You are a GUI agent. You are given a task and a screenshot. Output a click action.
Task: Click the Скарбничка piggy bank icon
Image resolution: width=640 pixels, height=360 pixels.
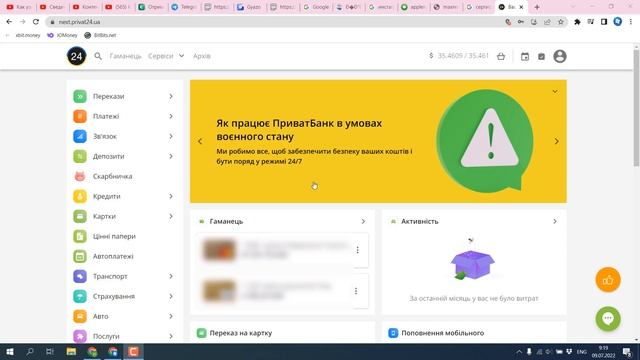coord(80,176)
